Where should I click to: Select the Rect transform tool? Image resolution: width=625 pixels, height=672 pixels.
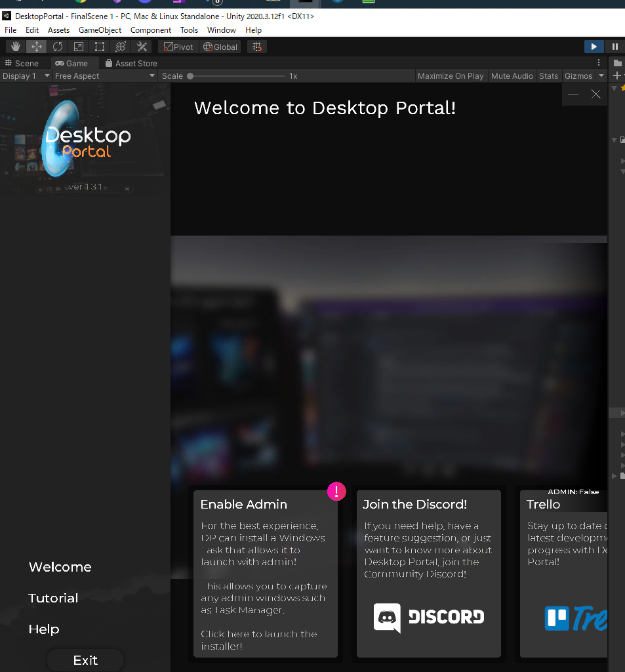pyautogui.click(x=99, y=47)
